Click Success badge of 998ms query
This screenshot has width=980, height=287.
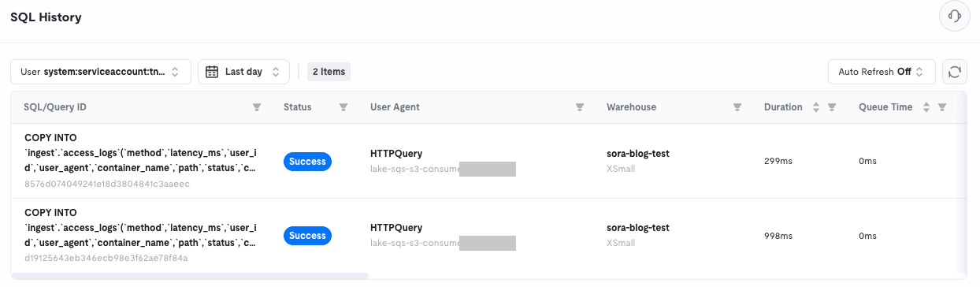coord(308,236)
